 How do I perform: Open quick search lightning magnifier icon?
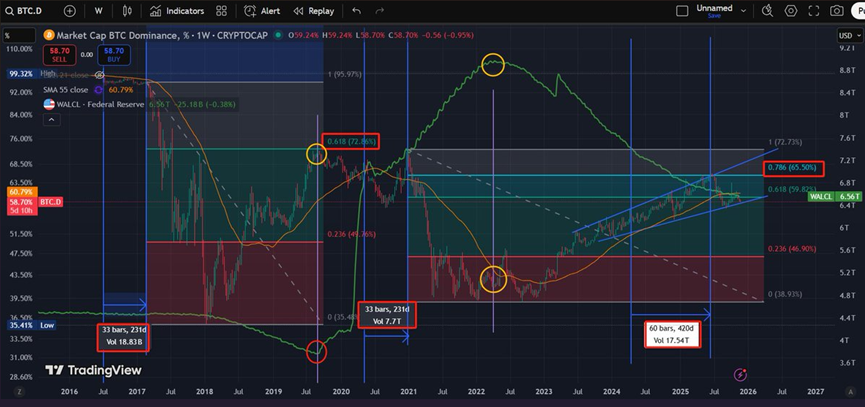767,11
